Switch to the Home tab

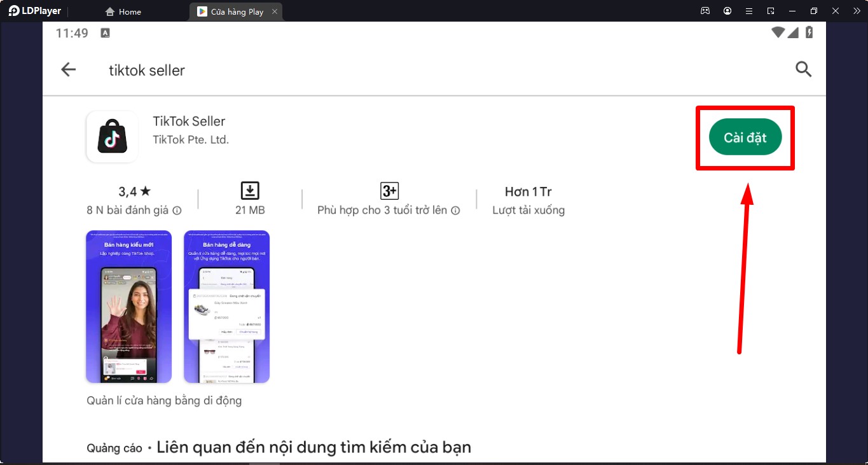tap(123, 11)
